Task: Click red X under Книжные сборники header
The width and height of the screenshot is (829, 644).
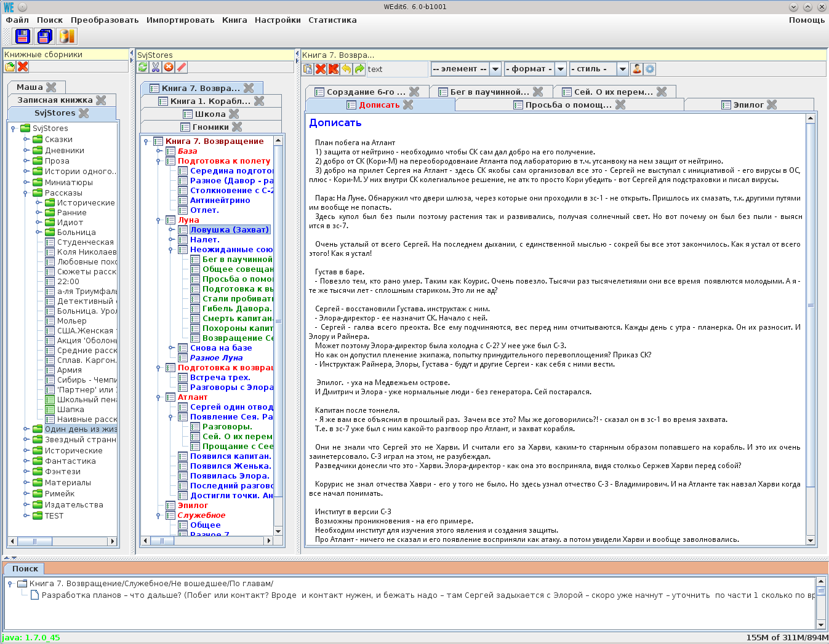Action: (x=23, y=67)
